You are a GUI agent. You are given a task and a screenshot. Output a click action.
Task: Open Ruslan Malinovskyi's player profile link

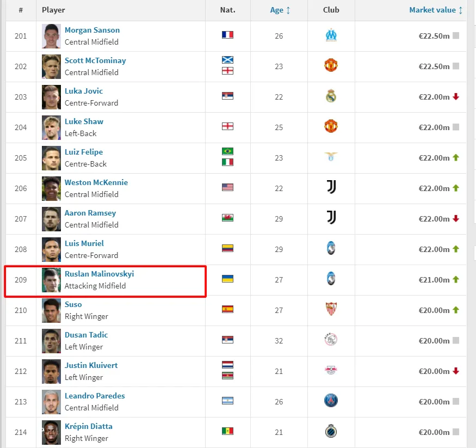pyautogui.click(x=99, y=274)
